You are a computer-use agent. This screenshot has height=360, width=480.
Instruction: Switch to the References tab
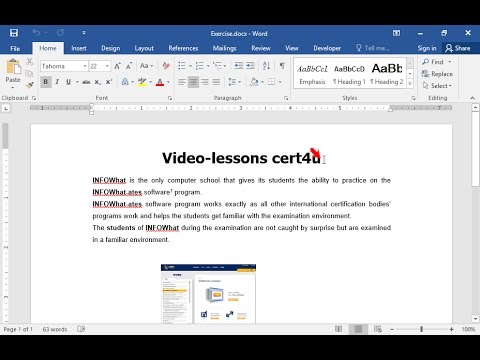pyautogui.click(x=183, y=48)
